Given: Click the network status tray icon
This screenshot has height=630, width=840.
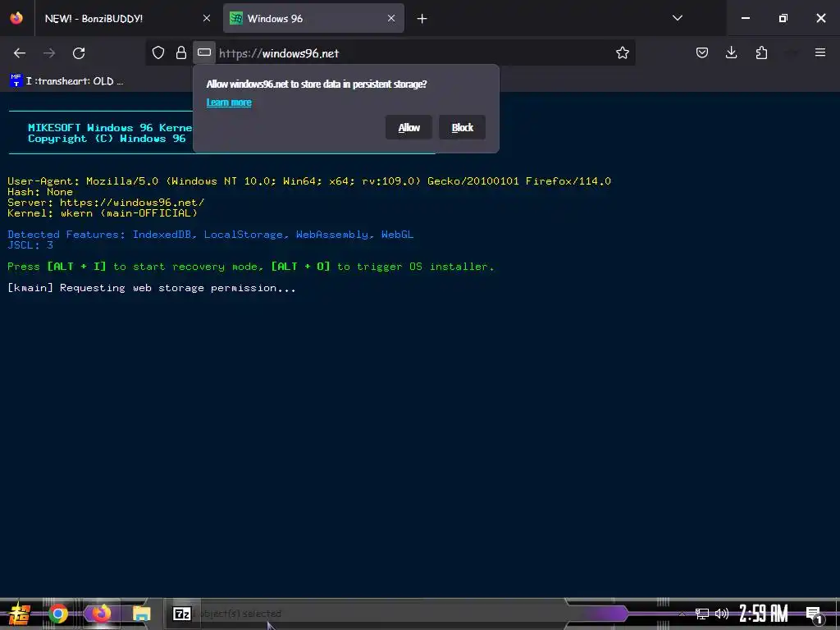Looking at the screenshot, I should pos(702,614).
